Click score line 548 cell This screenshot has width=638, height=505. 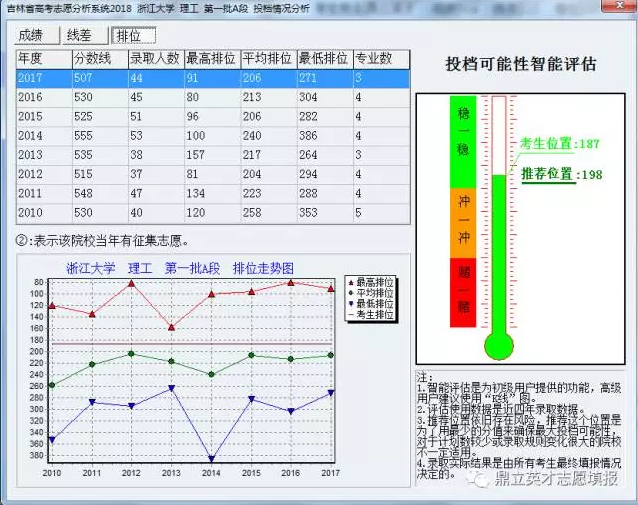(100, 193)
